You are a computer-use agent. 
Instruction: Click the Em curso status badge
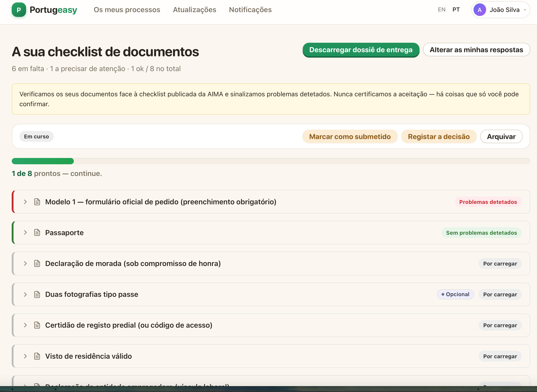point(36,136)
